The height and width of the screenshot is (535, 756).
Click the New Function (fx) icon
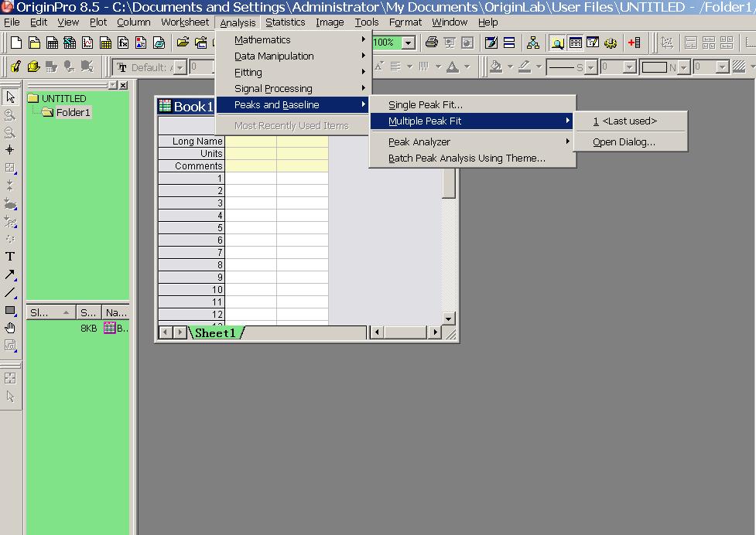coord(124,43)
